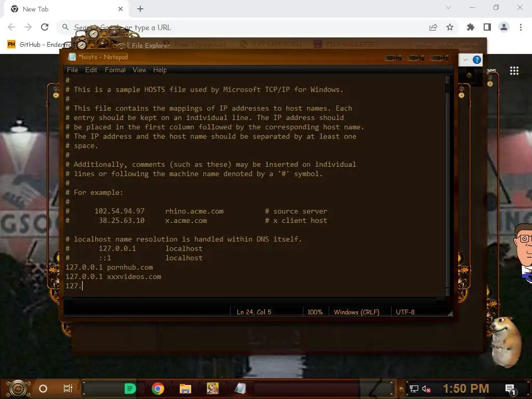Maximize the hosts Notepad window
This screenshot has width=532, height=399.
[x=417, y=58]
